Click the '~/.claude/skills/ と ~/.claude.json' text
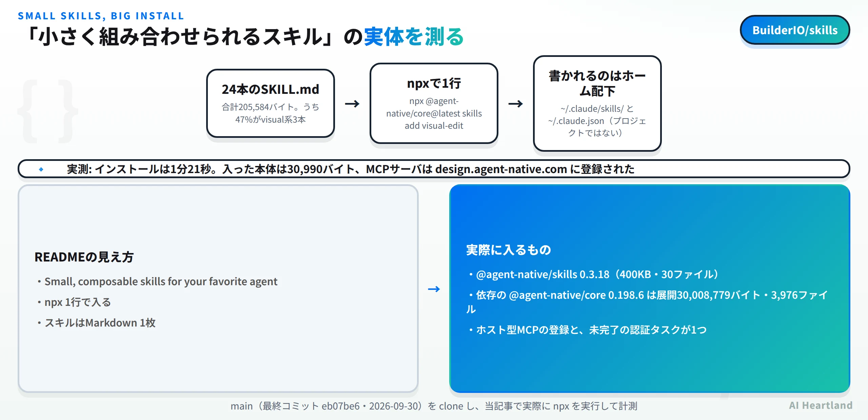 click(x=597, y=121)
